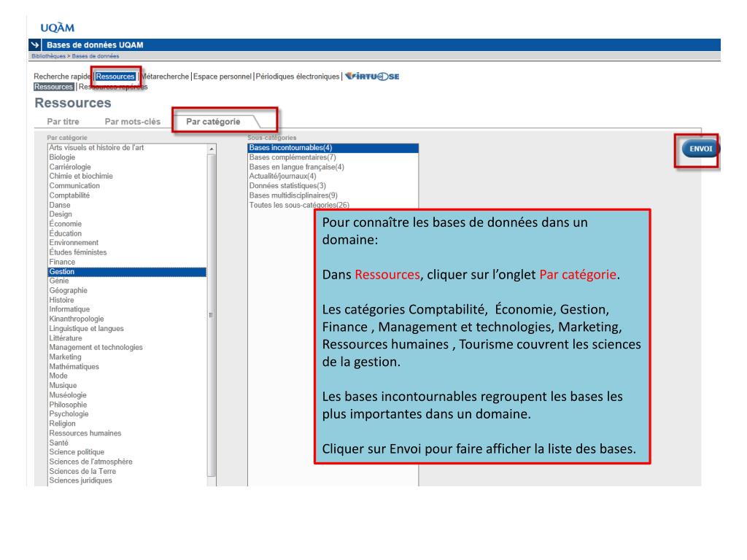Select the Informatique category
Image resolution: width=747 pixels, height=560 pixels.
[127, 309]
